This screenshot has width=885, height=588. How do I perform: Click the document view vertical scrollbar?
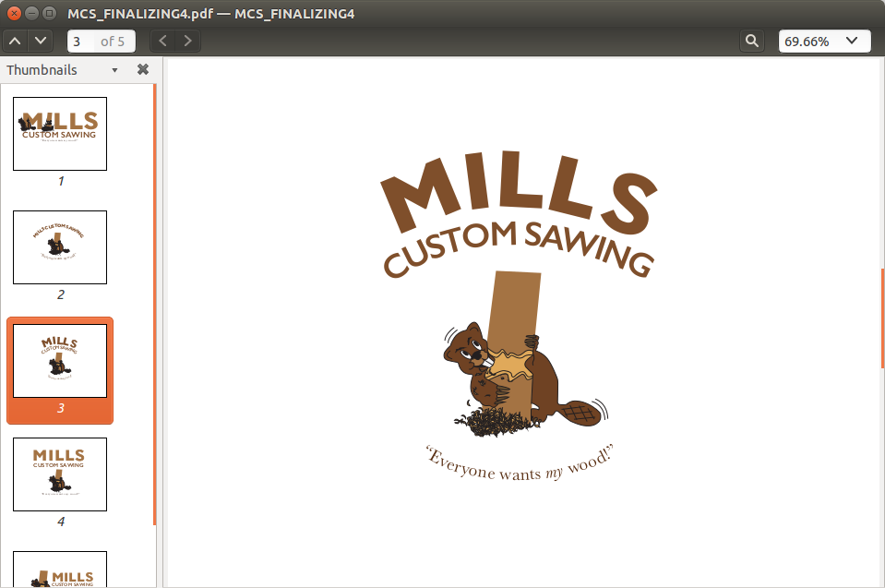883,318
